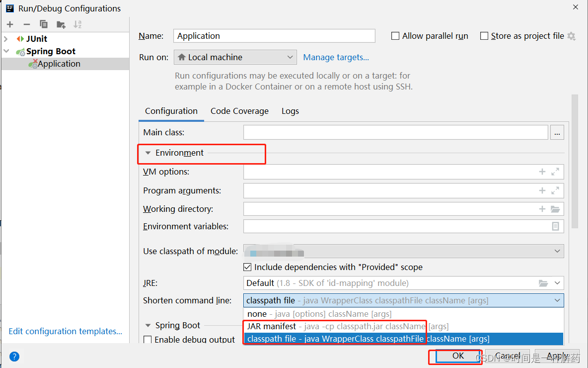Copy configuration using duplicate icon
The image size is (588, 368).
tap(44, 24)
